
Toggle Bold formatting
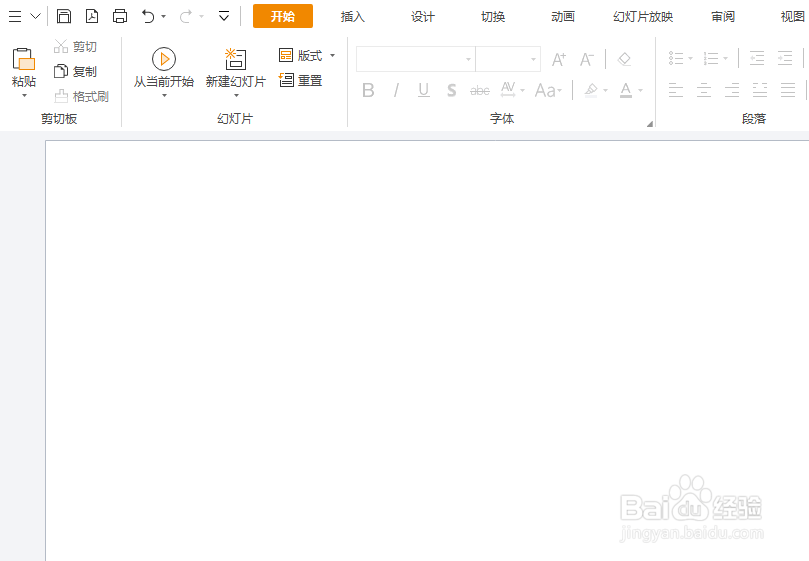point(368,90)
